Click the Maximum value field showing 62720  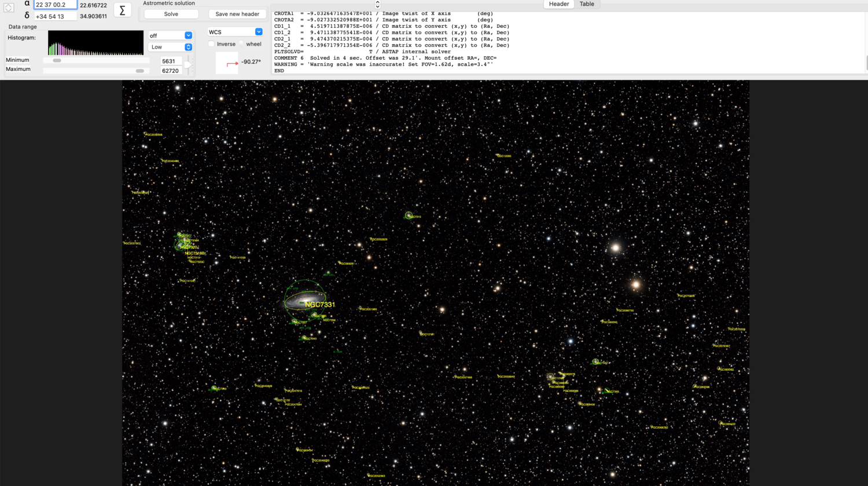tap(171, 71)
